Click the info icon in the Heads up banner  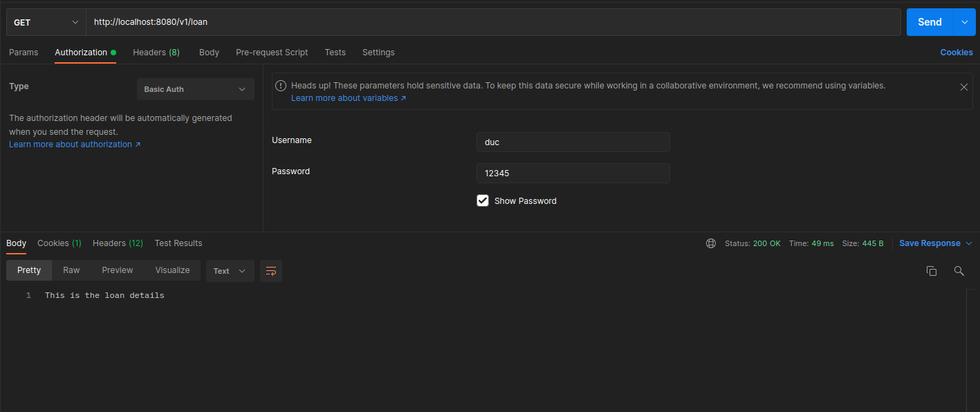click(281, 86)
